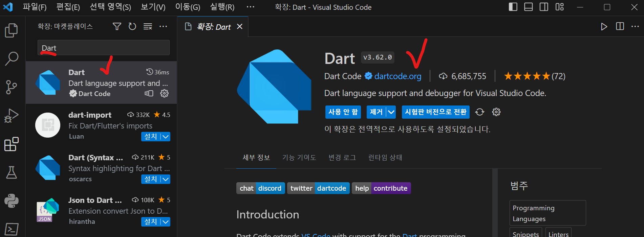The height and width of the screenshot is (237, 644).
Task: Click the extension sync icon on details page
Action: tap(480, 112)
